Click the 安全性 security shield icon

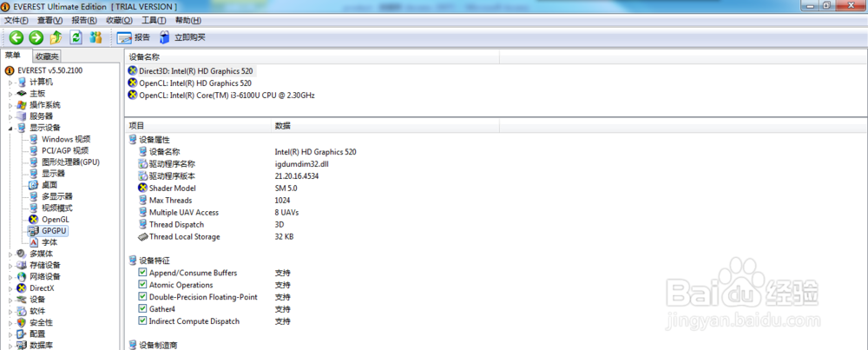pyautogui.click(x=22, y=322)
